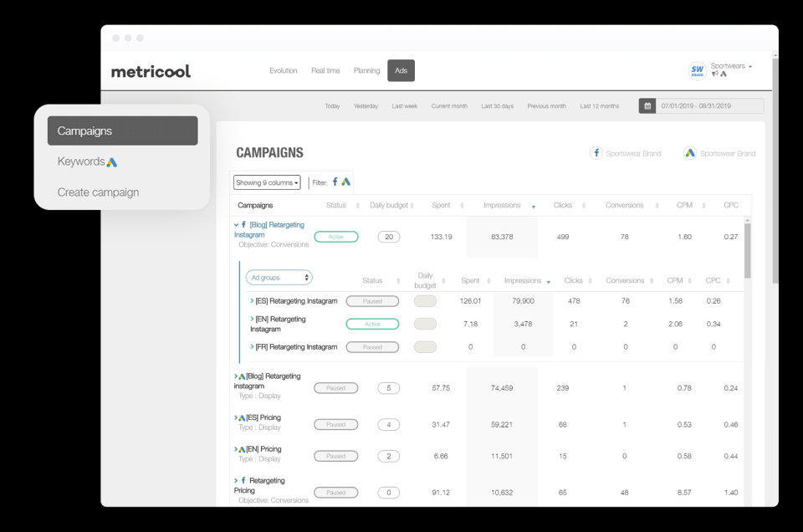Switch to the Evolution tab
803x532 pixels.
pos(284,70)
